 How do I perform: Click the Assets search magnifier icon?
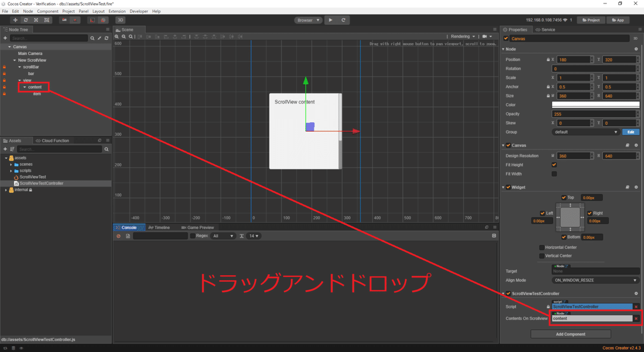pos(106,149)
